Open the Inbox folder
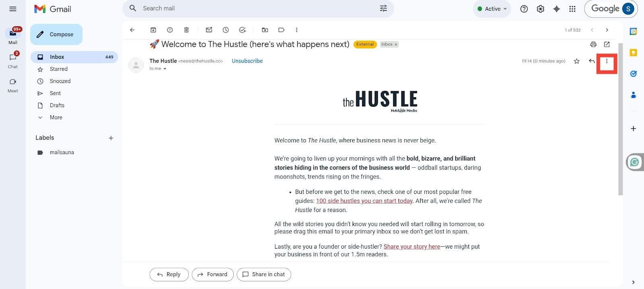 click(74, 57)
